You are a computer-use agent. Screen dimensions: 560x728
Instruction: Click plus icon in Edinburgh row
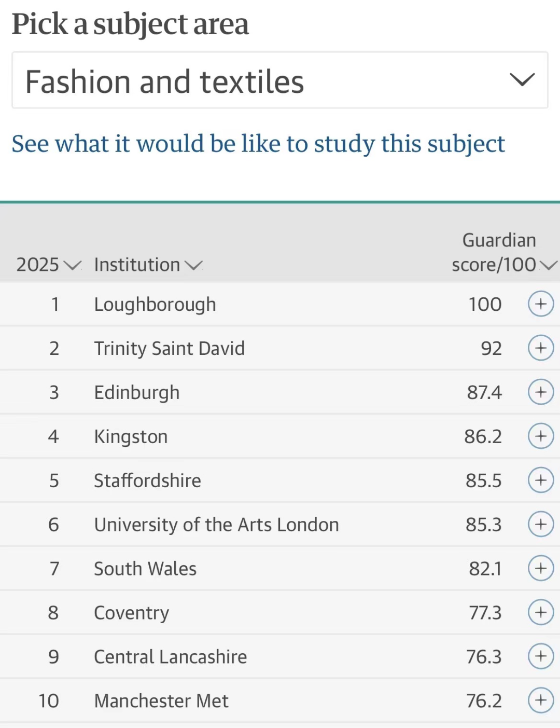(x=541, y=392)
